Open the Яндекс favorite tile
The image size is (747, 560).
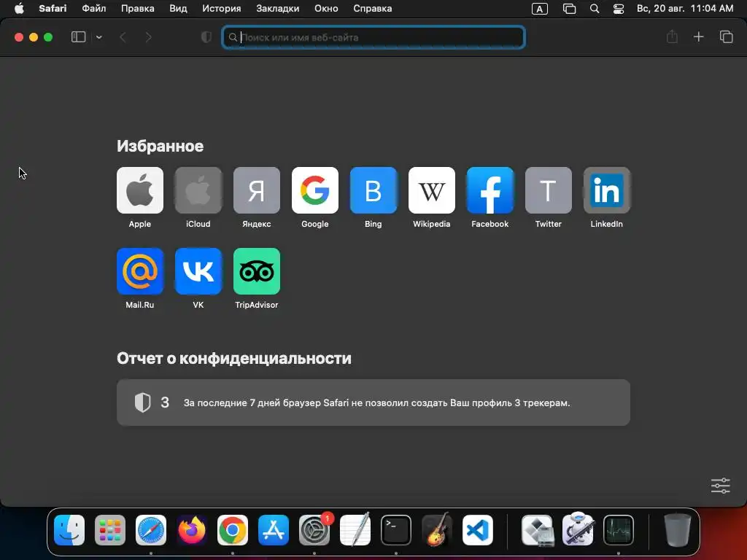coord(256,190)
